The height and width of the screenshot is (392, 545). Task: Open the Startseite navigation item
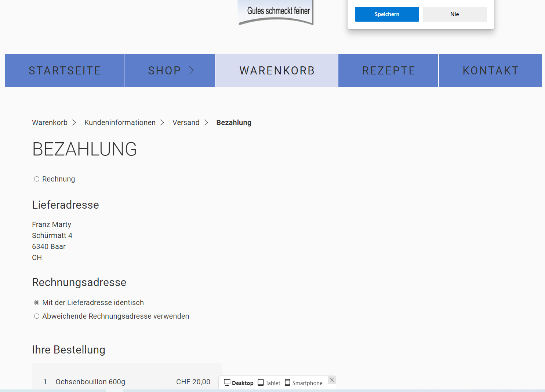click(x=65, y=71)
